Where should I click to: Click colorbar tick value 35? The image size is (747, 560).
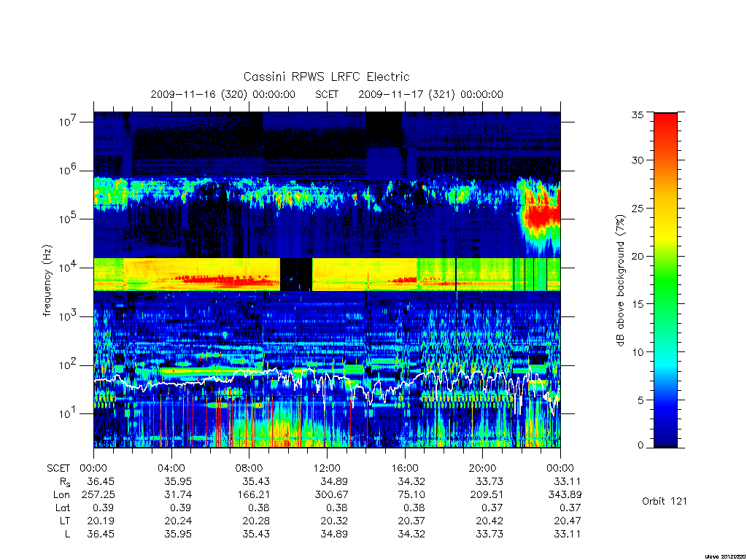coord(638,114)
